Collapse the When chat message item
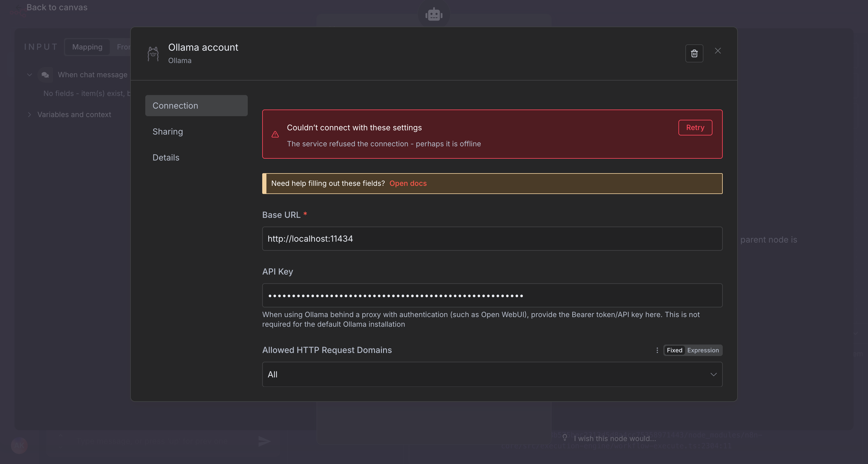 click(x=30, y=75)
